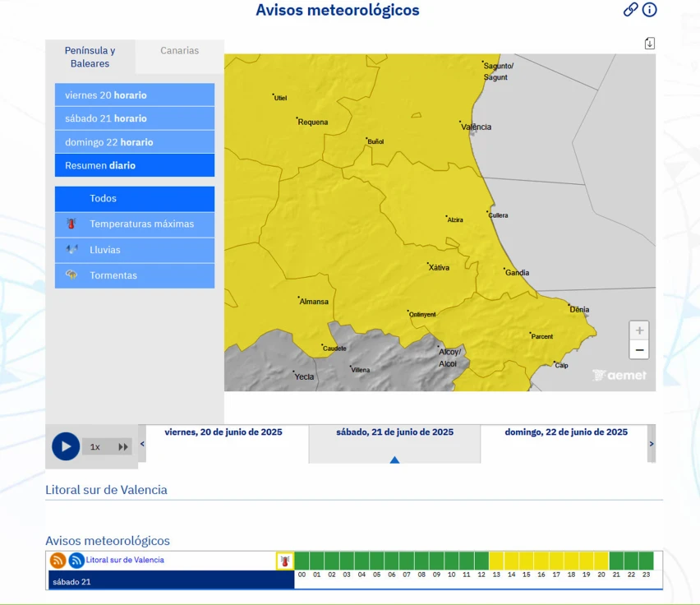
Task: Select Resumen diario
Action: (135, 165)
